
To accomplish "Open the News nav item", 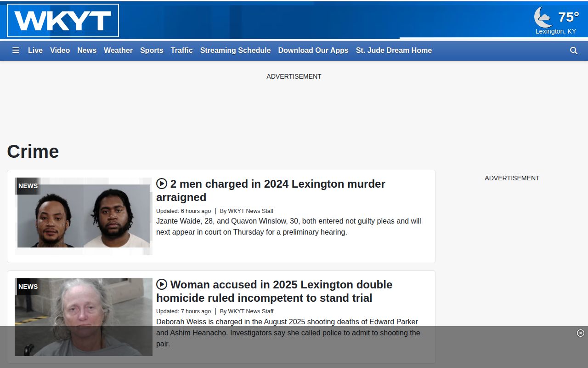I will (x=87, y=51).
